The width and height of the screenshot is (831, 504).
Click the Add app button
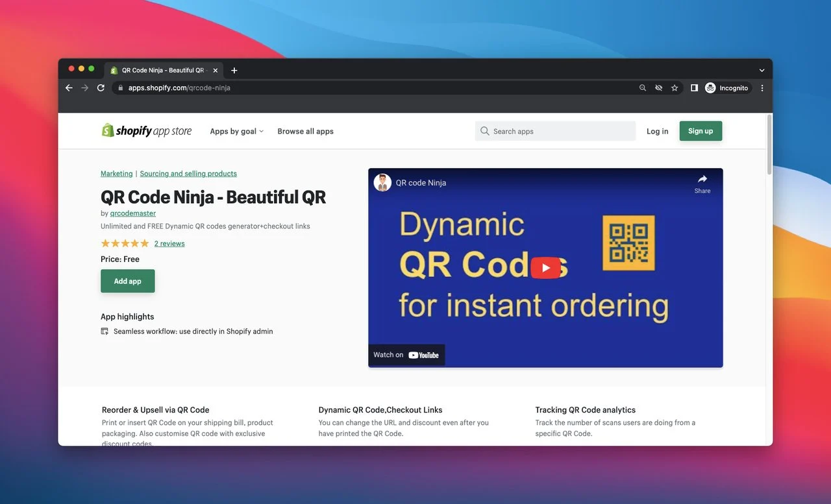pyautogui.click(x=128, y=281)
